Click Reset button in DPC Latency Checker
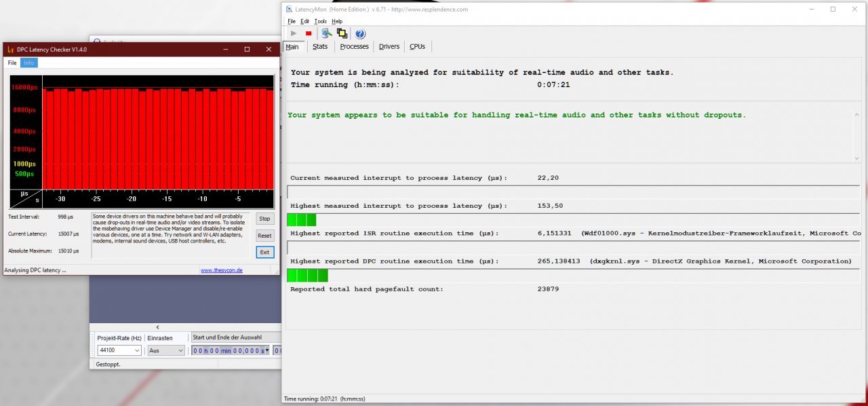This screenshot has height=406, width=868. (264, 236)
